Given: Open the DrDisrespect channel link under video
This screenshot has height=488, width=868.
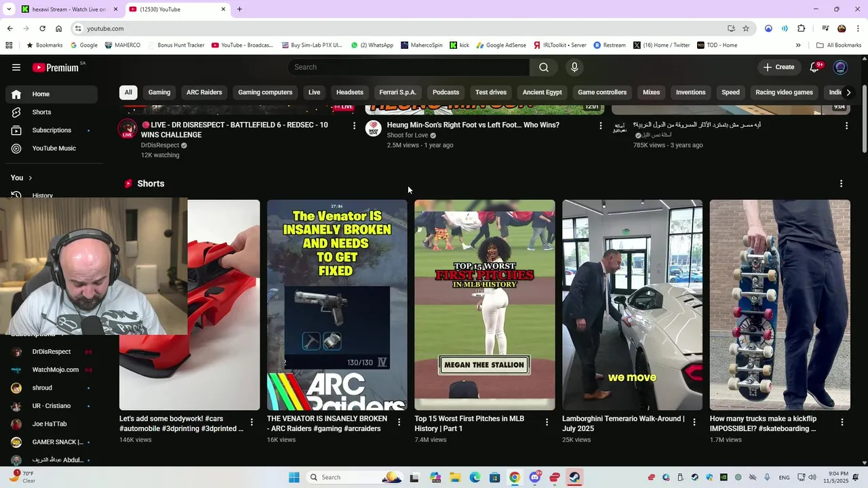Looking at the screenshot, I should [x=160, y=145].
